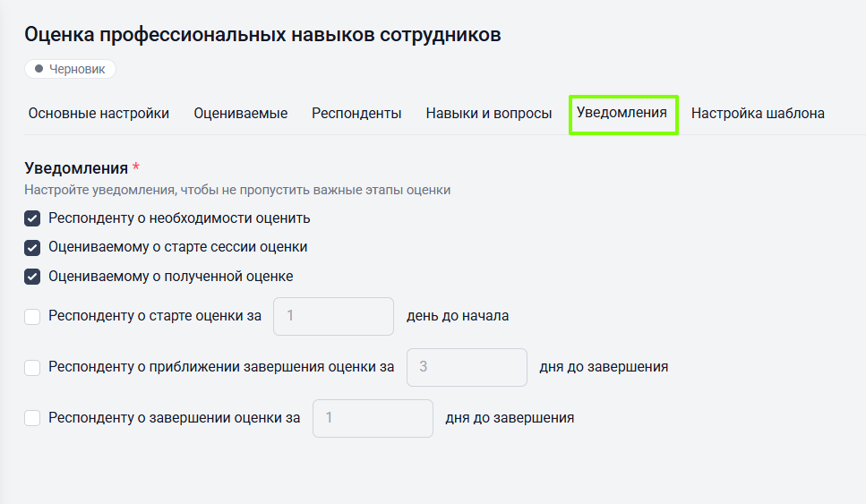This screenshot has height=504, width=866.
Task: Click the days-before-start number field
Action: pyautogui.click(x=333, y=316)
